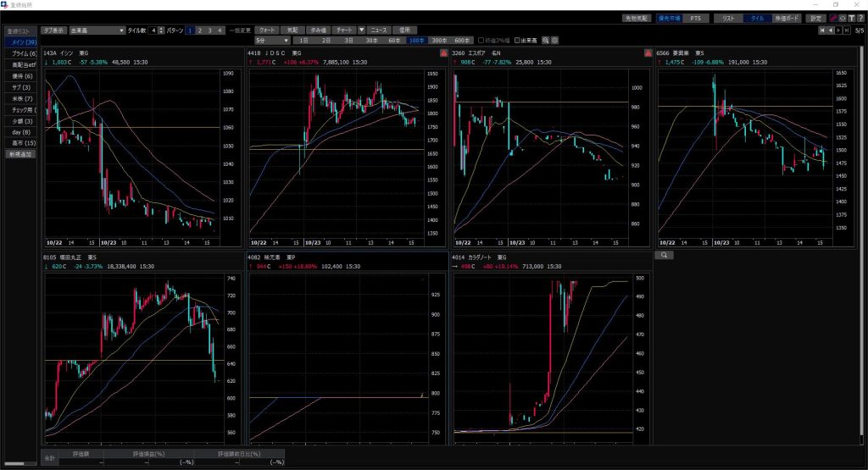Viewport: 868px width, 470px height.
Task: Enable the 出来高 volume checkbox
Action: click(x=518, y=40)
